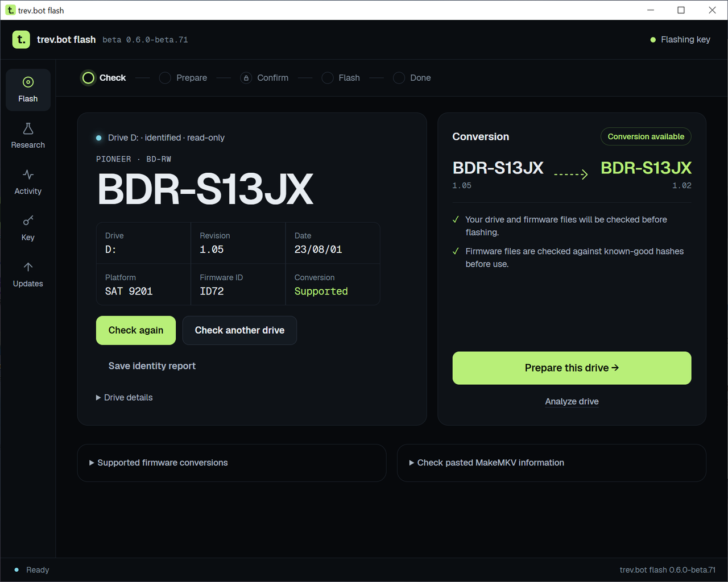The height and width of the screenshot is (582, 728).
Task: Click the Check again button
Action: pyautogui.click(x=136, y=330)
